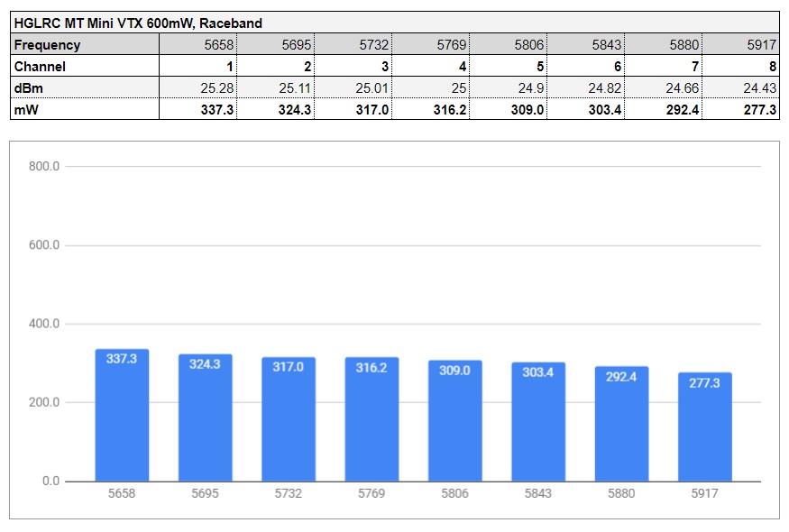Click the 600.0 y-axis label
The height and width of the screenshot is (532, 789).
(x=44, y=245)
